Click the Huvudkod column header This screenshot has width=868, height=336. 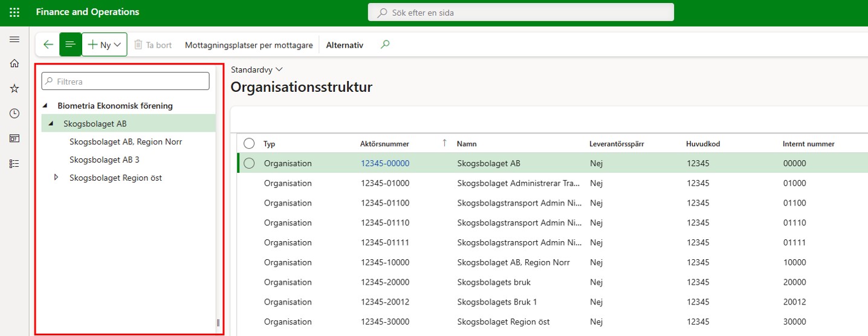[x=703, y=144]
